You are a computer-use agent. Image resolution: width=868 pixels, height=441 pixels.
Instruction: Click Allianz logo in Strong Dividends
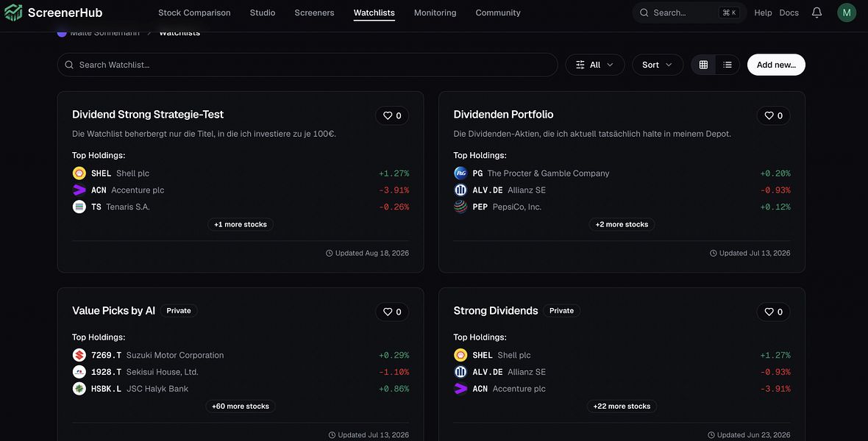[460, 372]
